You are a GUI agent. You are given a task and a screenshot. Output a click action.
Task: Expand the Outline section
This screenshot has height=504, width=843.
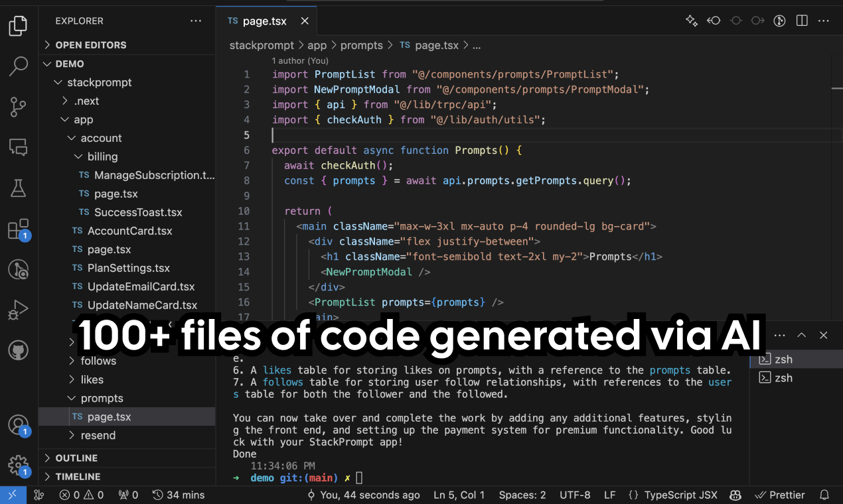coord(127,458)
